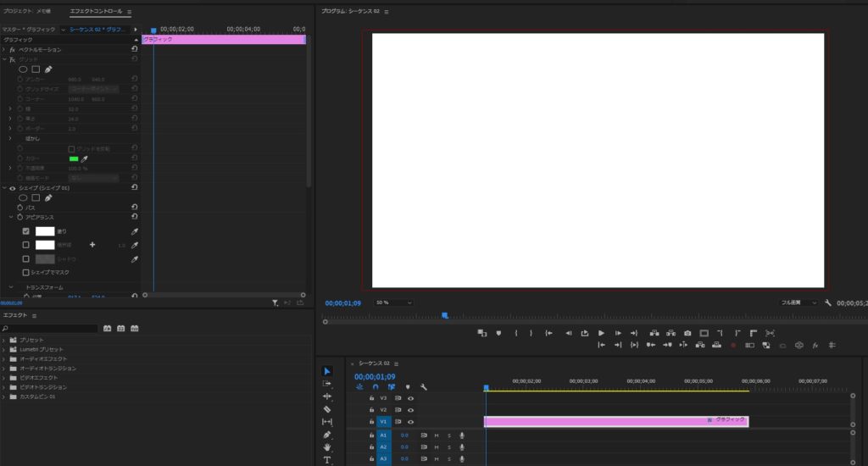Open the シーケンス 02 timeline panel menu
This screenshot has height=466, width=868.
click(397, 363)
